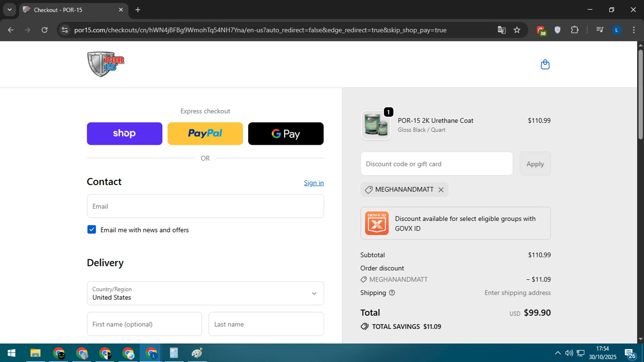Reload the checkout page
Viewport: 644px width, 362px height.
45,30
